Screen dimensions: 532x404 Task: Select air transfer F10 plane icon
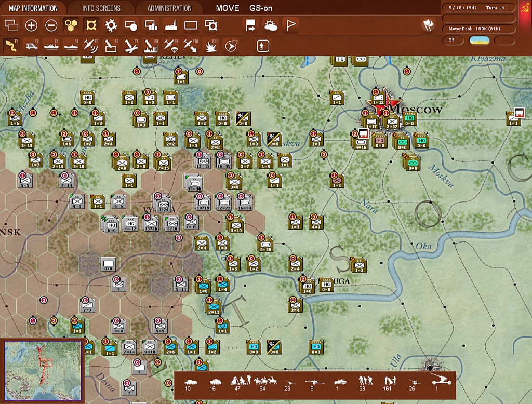click(x=191, y=46)
